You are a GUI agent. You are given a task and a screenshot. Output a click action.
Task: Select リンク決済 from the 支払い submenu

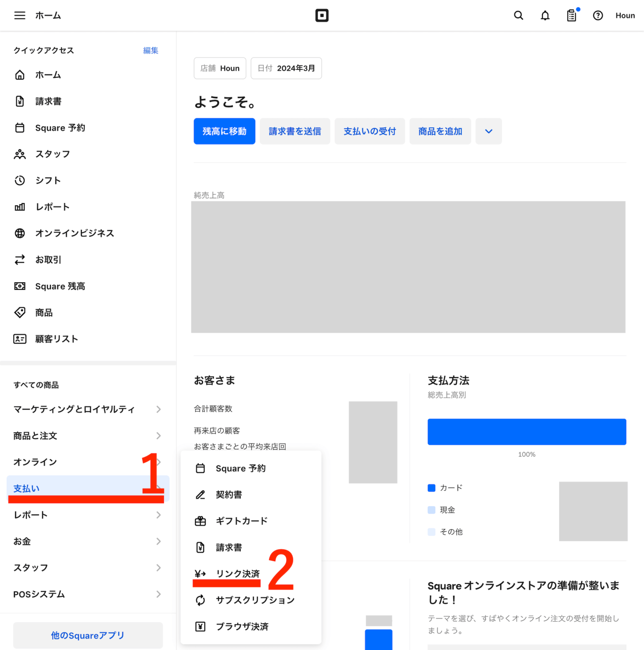(x=238, y=573)
